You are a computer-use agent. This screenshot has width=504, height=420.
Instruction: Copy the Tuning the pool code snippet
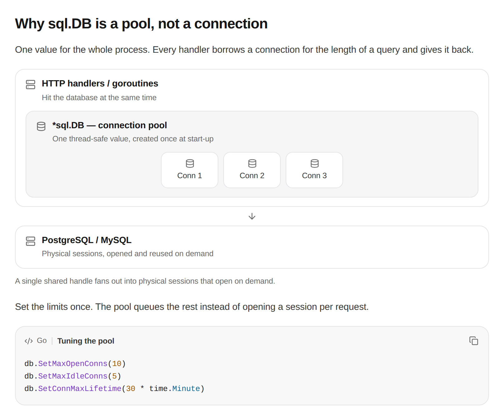[473, 341]
